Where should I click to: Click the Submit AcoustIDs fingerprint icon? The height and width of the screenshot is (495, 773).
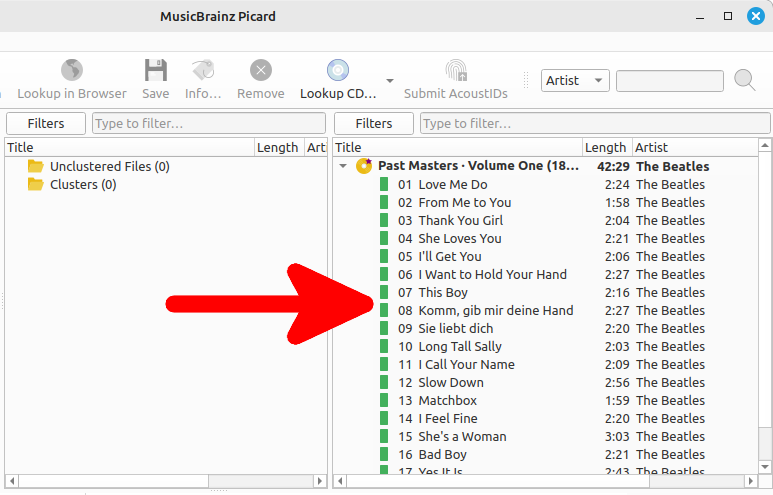click(x=456, y=70)
